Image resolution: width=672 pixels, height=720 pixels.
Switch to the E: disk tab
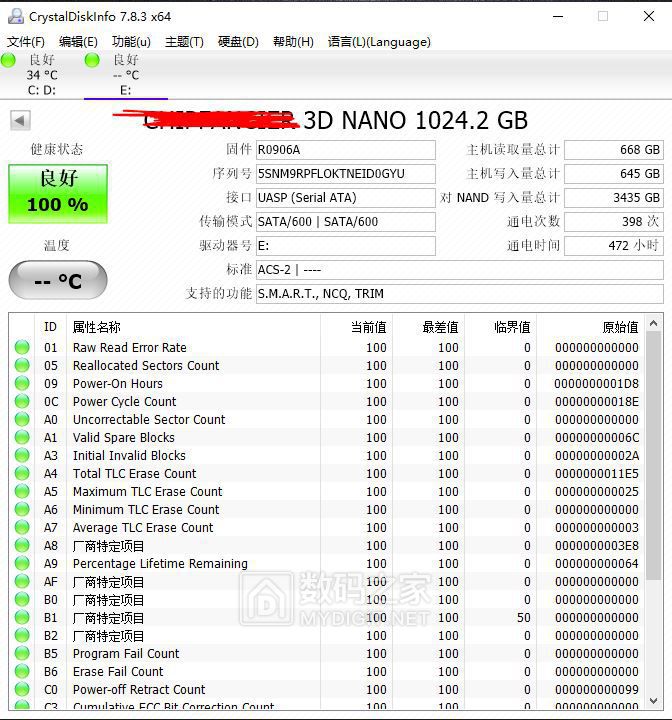[125, 75]
